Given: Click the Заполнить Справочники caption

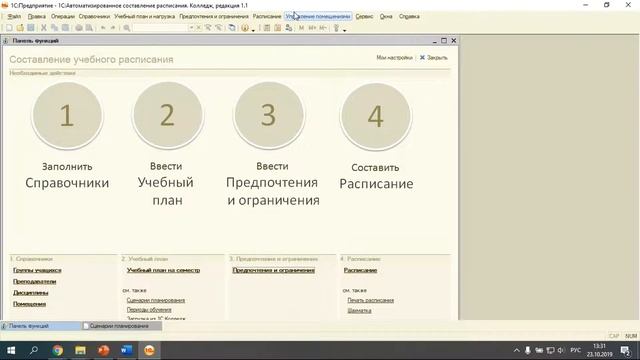Looking at the screenshot, I should (67, 175).
